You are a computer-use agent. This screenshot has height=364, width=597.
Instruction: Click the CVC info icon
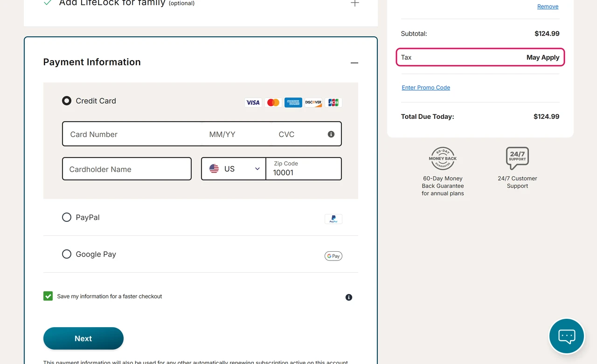click(331, 134)
